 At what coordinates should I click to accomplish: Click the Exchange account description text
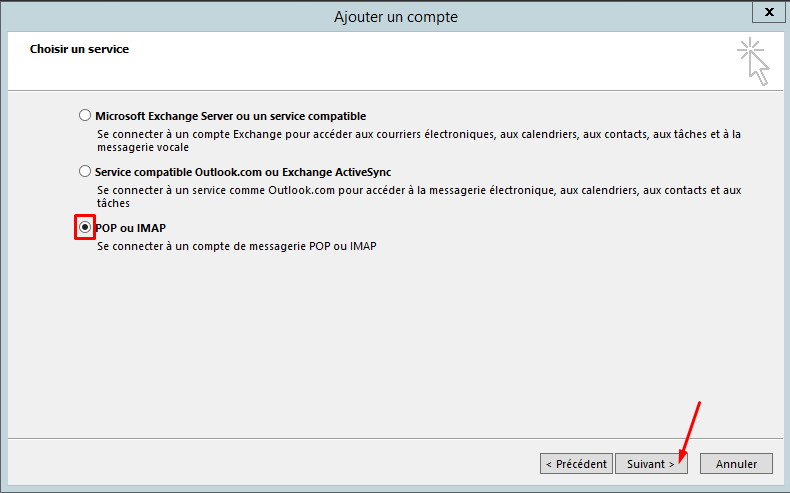pos(420,133)
